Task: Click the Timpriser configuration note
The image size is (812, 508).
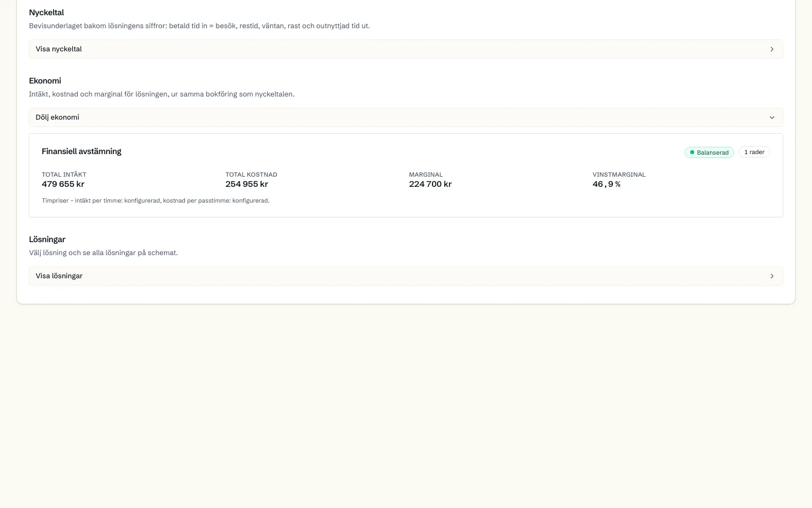Action: tap(156, 200)
